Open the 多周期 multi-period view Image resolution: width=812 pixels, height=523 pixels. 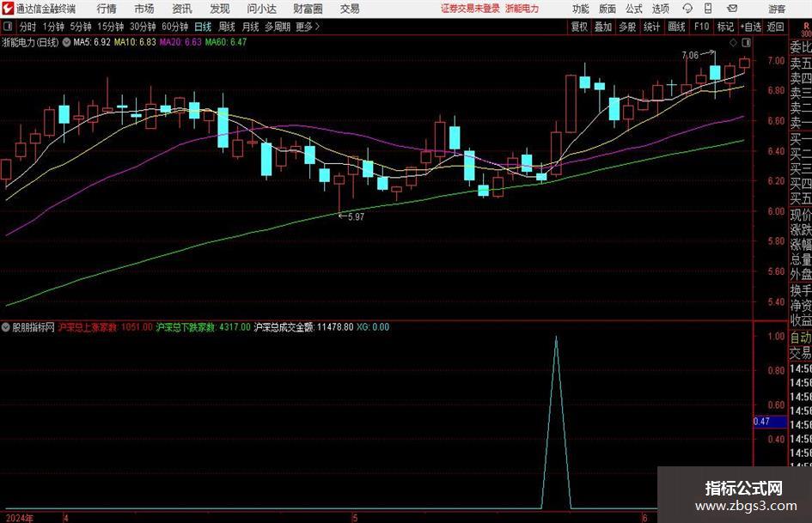[x=278, y=27]
